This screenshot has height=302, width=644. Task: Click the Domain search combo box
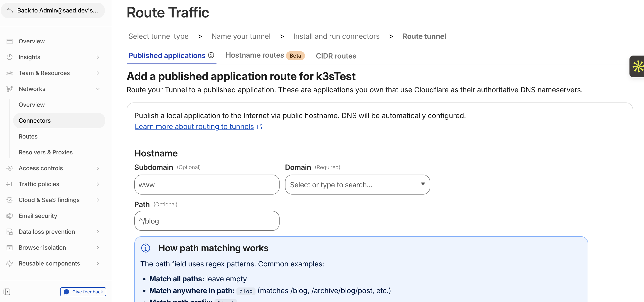(x=357, y=185)
